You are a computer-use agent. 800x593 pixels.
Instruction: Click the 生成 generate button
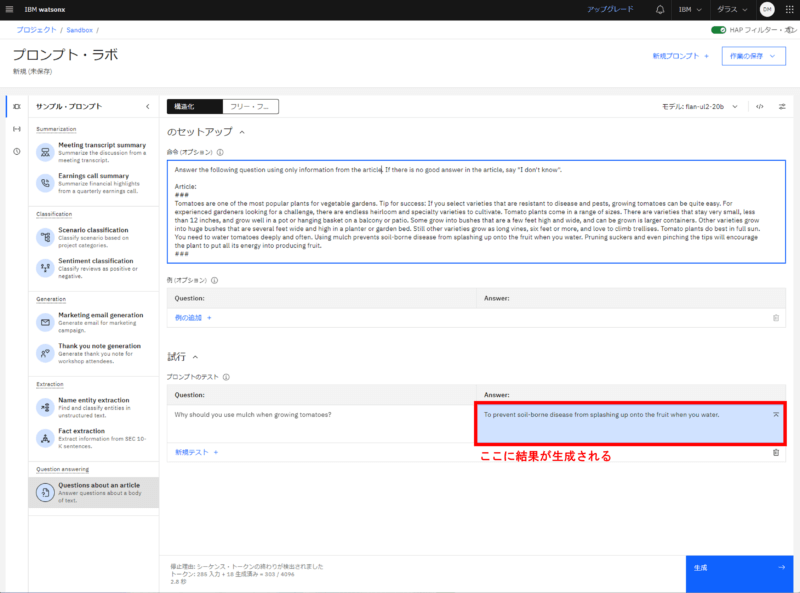coord(739,574)
